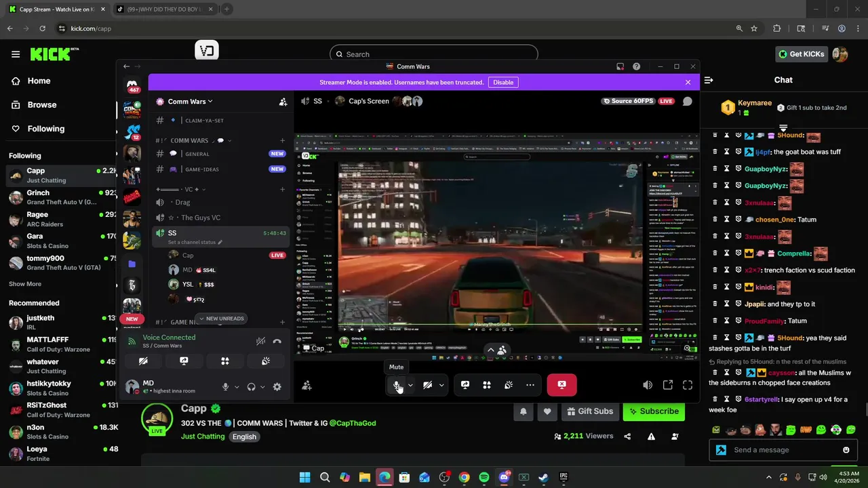Pop out the Discord stream window

pos(668,385)
